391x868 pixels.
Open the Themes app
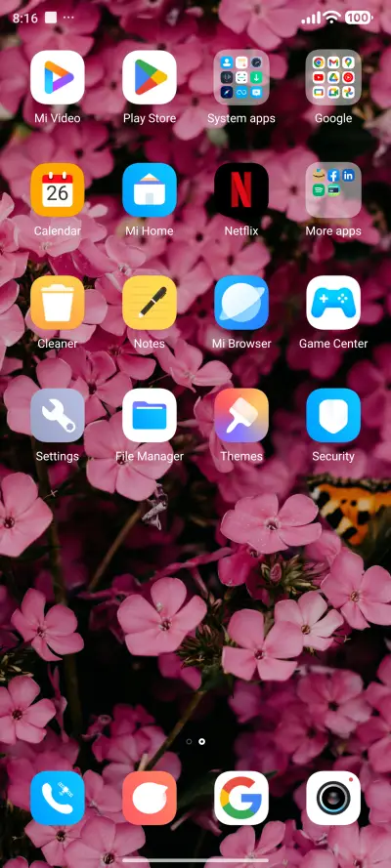[241, 415]
